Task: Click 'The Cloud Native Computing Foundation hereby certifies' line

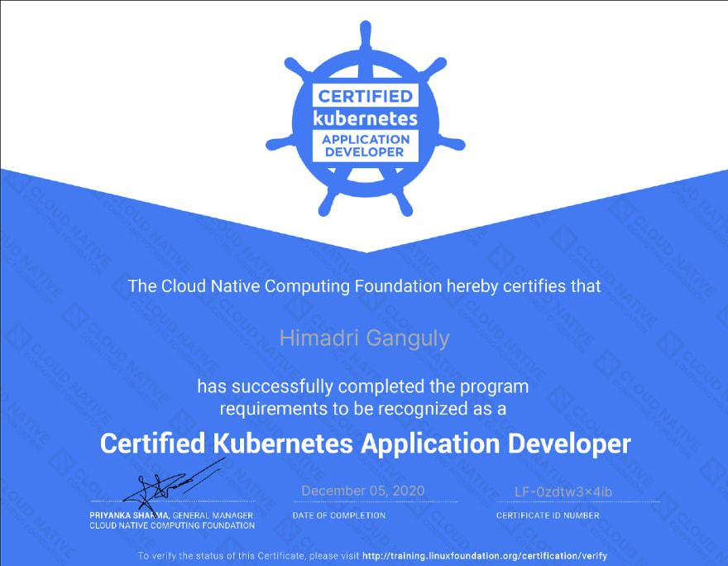Action: (365, 286)
